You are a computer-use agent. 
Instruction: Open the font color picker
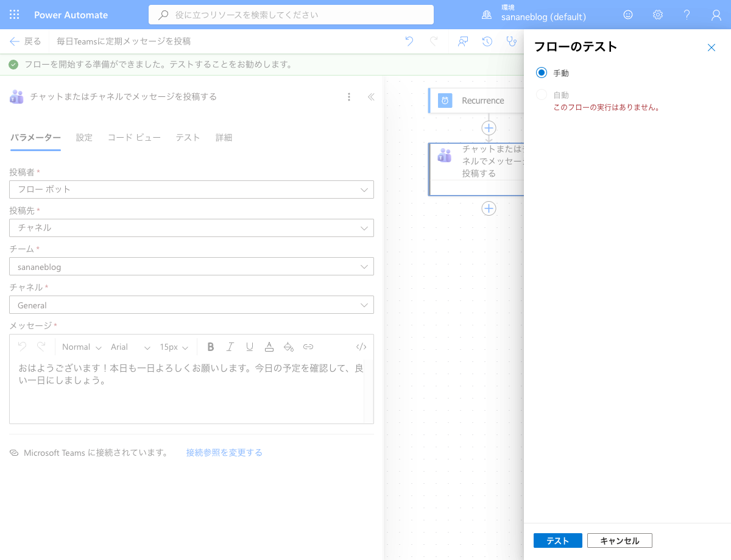(269, 347)
